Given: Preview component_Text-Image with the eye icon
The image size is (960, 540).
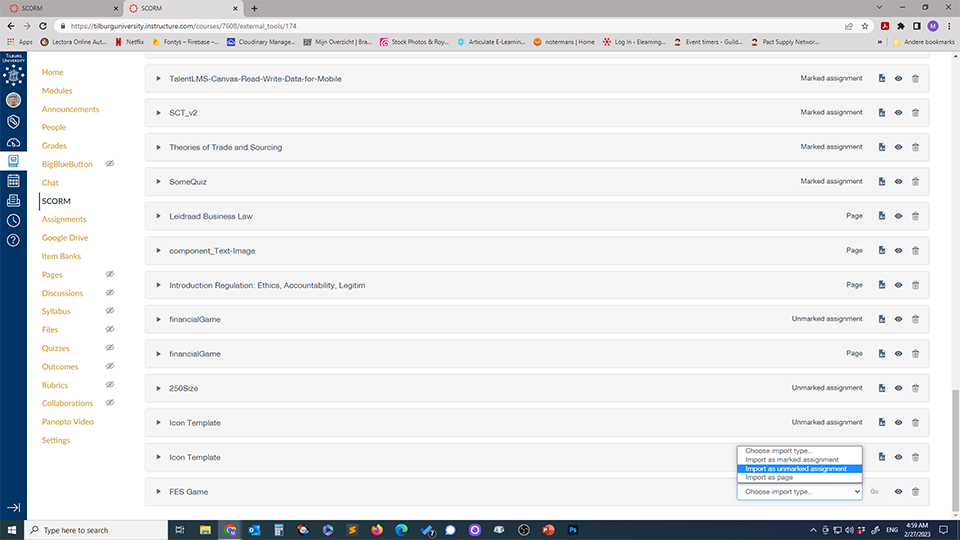Looking at the screenshot, I should [x=898, y=250].
